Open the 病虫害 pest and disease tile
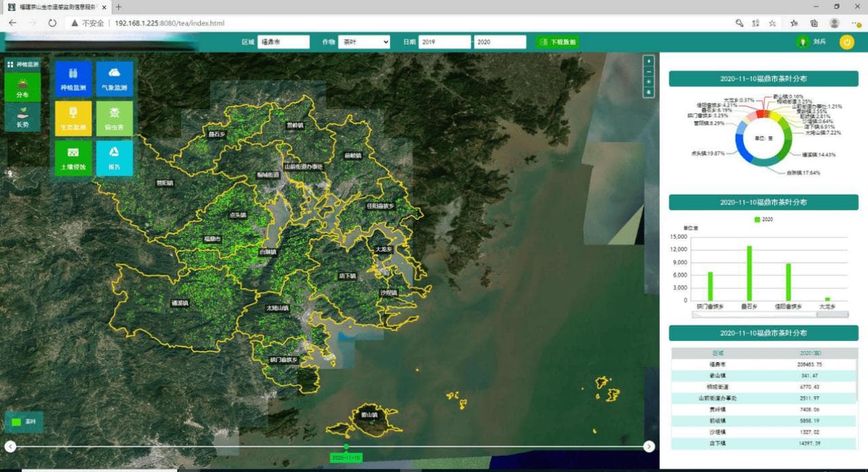The height and width of the screenshot is (472, 868). 114,119
